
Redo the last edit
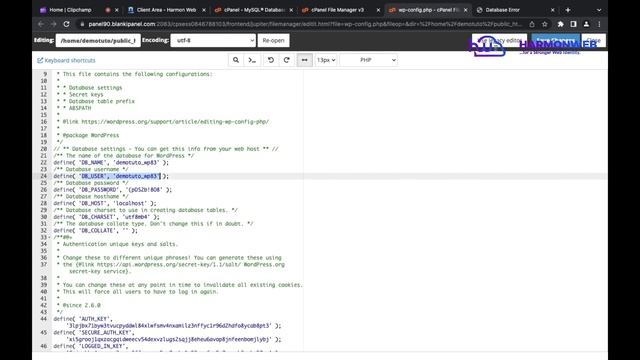(287, 60)
